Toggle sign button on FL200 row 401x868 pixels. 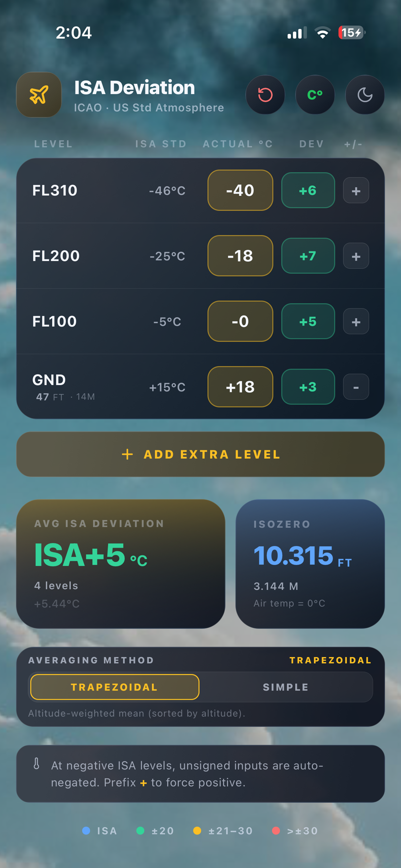(356, 256)
